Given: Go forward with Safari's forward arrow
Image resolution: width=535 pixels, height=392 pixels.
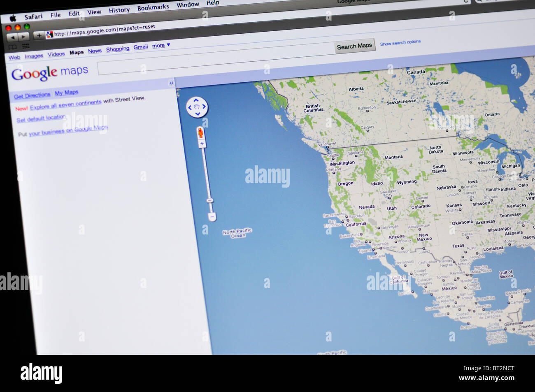Looking at the screenshot, I should [23, 37].
